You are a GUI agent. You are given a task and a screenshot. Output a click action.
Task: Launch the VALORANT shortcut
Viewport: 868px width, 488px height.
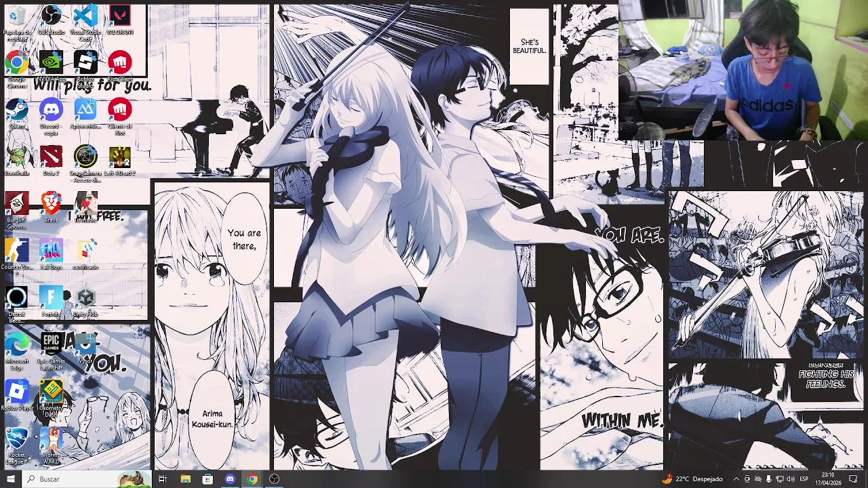tap(119, 20)
